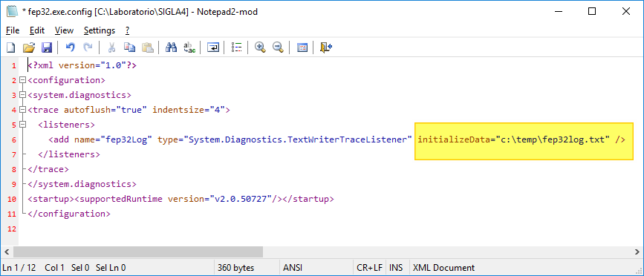Zoom in with the magnifier plus icon

[260, 47]
